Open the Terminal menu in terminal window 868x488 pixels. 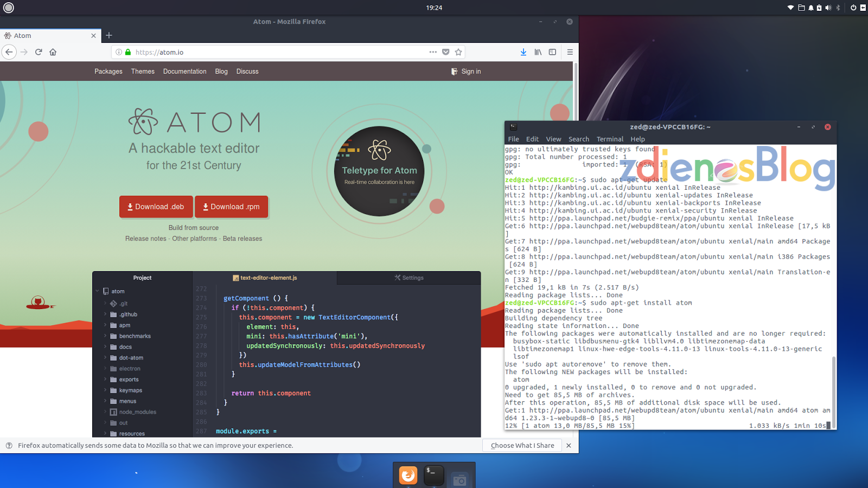coord(610,139)
